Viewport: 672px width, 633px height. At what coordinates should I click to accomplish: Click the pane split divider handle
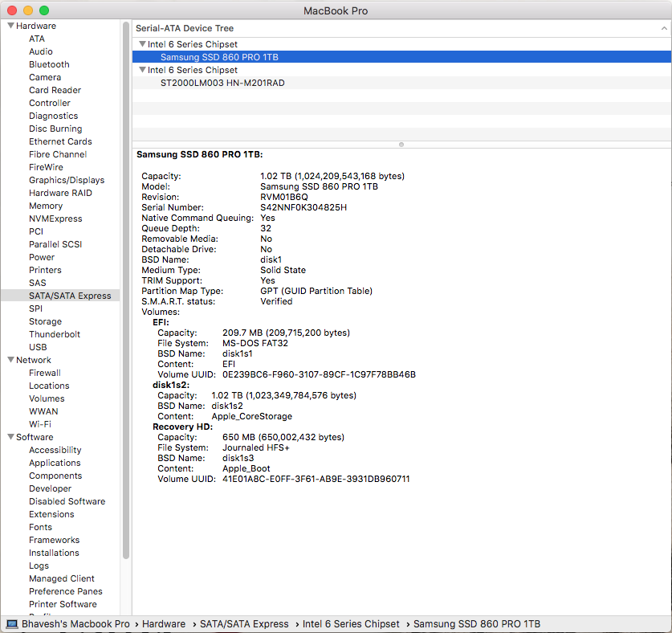pos(401,145)
